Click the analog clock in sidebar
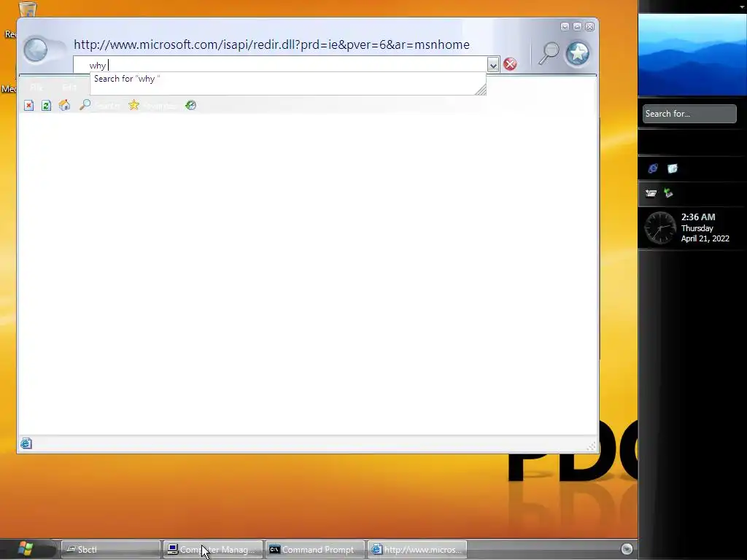The image size is (747, 560). [x=660, y=228]
